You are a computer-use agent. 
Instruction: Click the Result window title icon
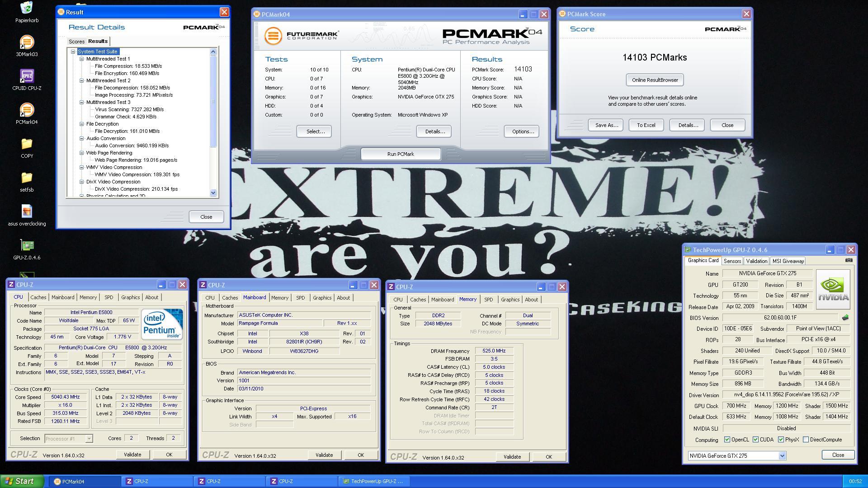coord(61,12)
